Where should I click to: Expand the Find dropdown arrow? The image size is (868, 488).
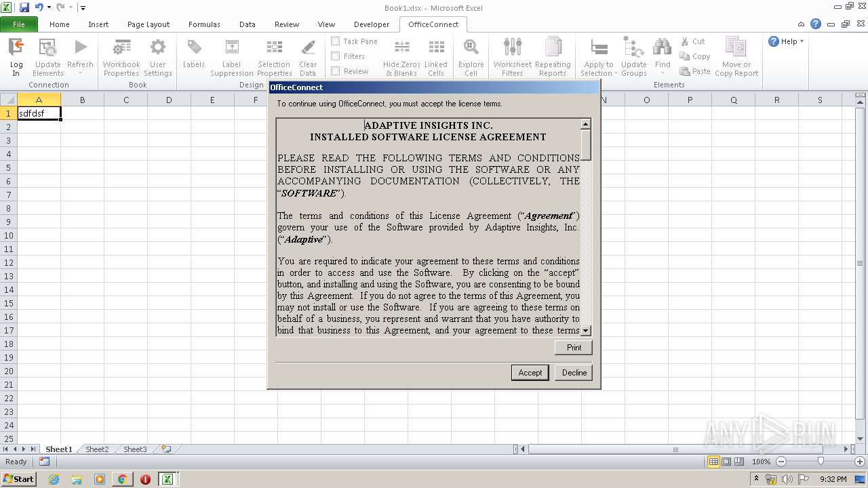click(x=663, y=73)
